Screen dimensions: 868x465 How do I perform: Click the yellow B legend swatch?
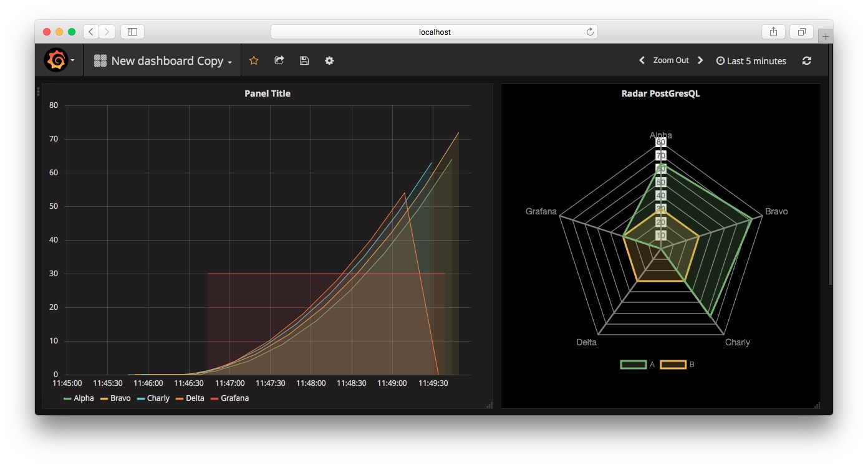coord(673,364)
